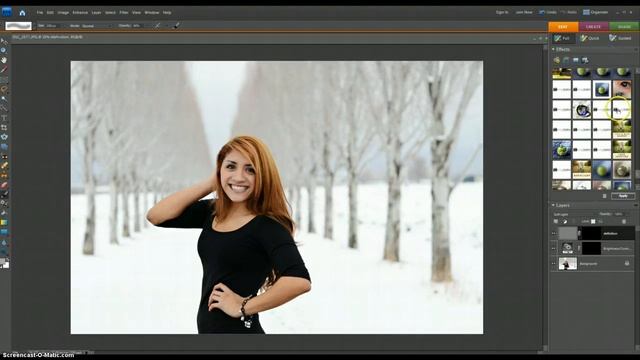Open the layer blend mode dropdown
This screenshot has width=640, height=360.
[x=573, y=214]
